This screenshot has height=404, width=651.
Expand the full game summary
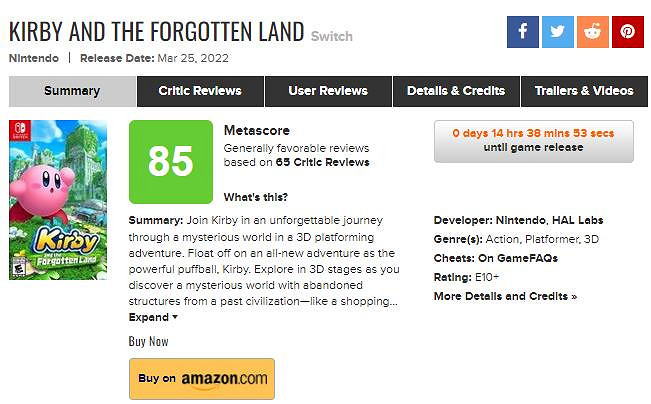pyautogui.click(x=153, y=317)
